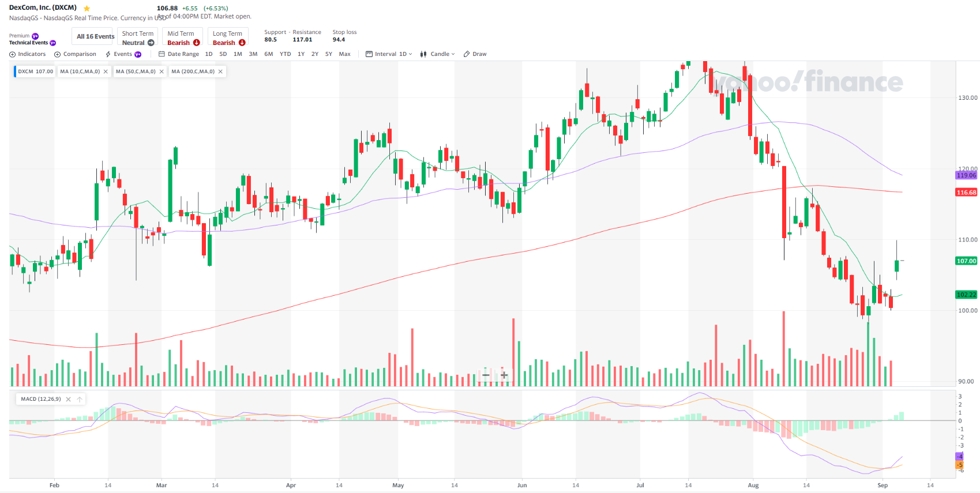Screen dimensions: 980x493
Task: Click the purple MACD value tag
Action: pos(959,457)
